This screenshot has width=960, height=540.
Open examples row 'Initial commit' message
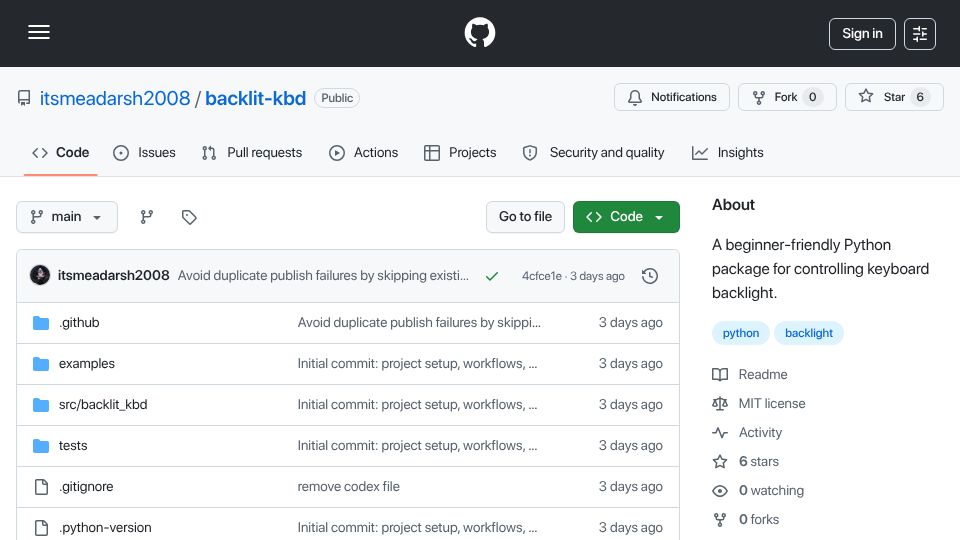pos(417,364)
